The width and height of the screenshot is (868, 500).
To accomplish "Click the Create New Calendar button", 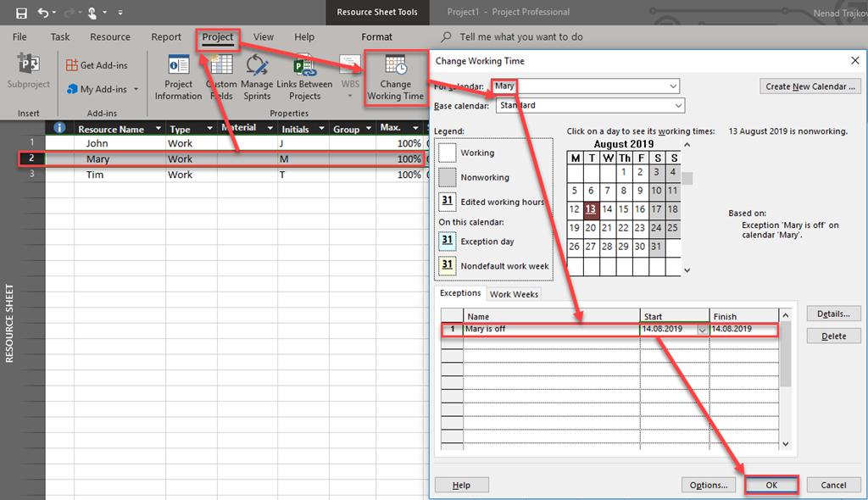I will pyautogui.click(x=811, y=86).
